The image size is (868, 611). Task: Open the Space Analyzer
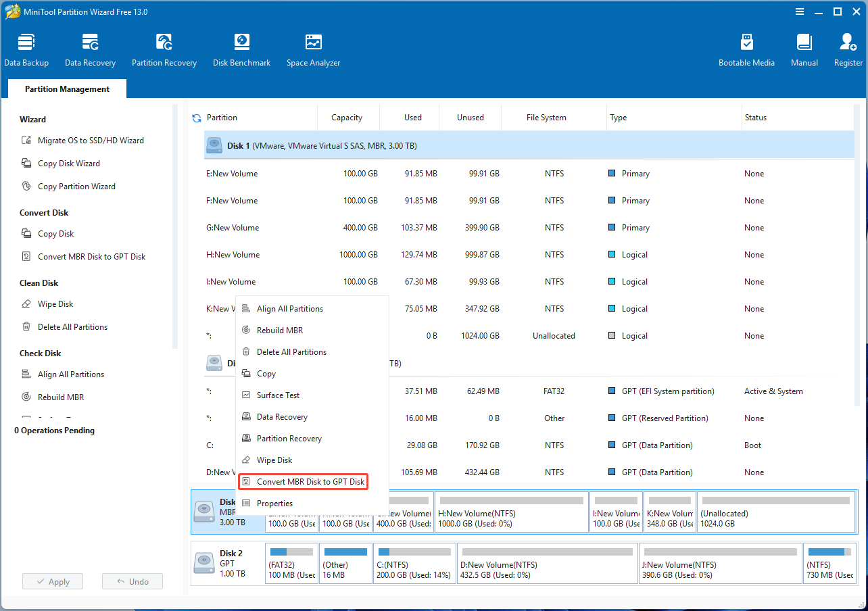[313, 49]
